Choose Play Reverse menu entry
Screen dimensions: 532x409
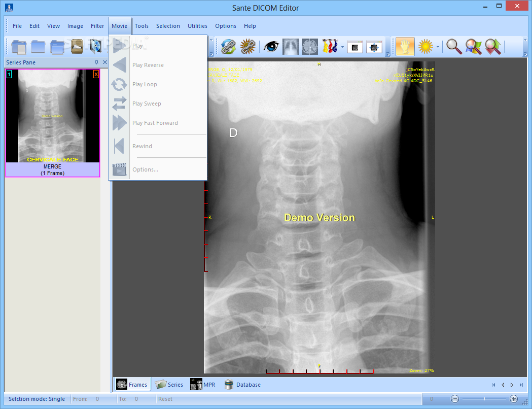coord(158,65)
